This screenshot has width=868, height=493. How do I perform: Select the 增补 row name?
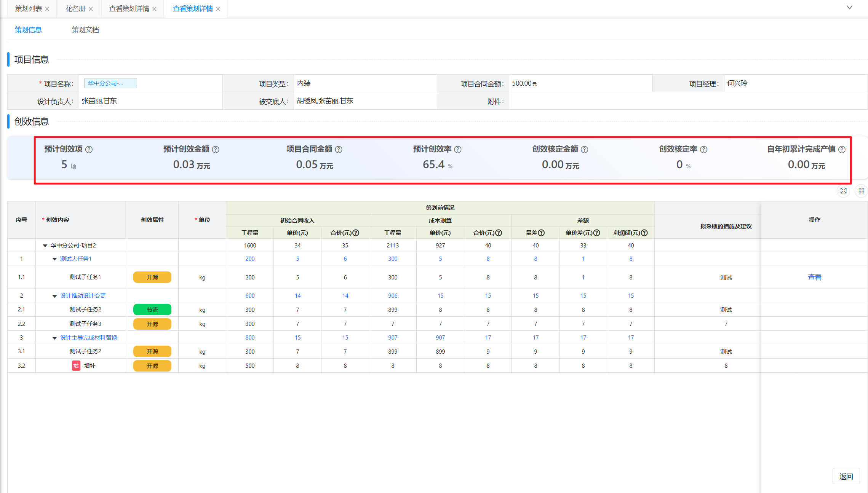[90, 365]
